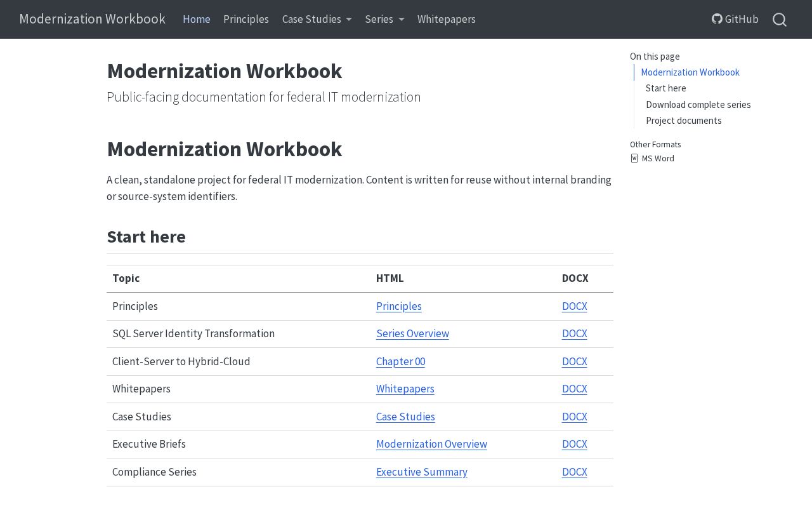Click the 'On this page' sidebar heading
This screenshot has height=508, width=812.
[x=655, y=57]
